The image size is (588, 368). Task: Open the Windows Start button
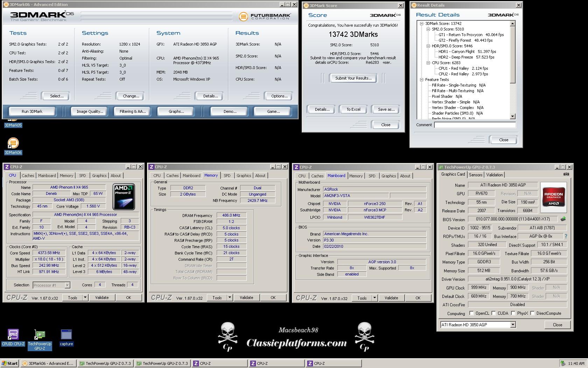[9, 363]
